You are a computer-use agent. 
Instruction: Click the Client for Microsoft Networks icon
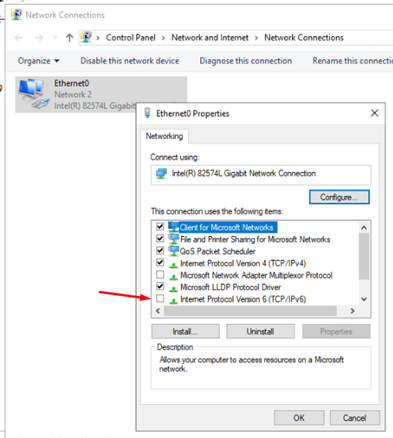point(173,227)
